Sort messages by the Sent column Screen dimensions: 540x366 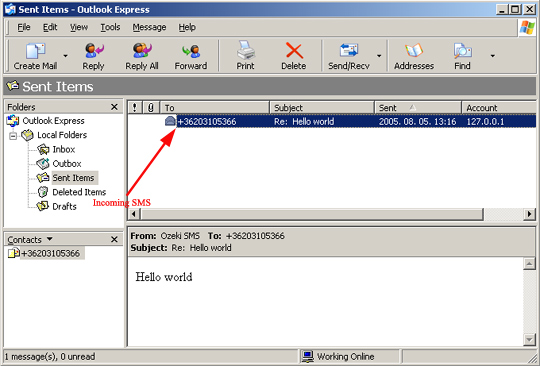click(x=418, y=108)
